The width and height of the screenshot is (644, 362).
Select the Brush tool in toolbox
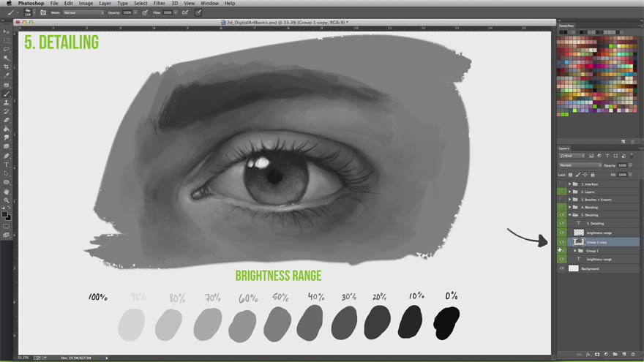click(x=6, y=94)
